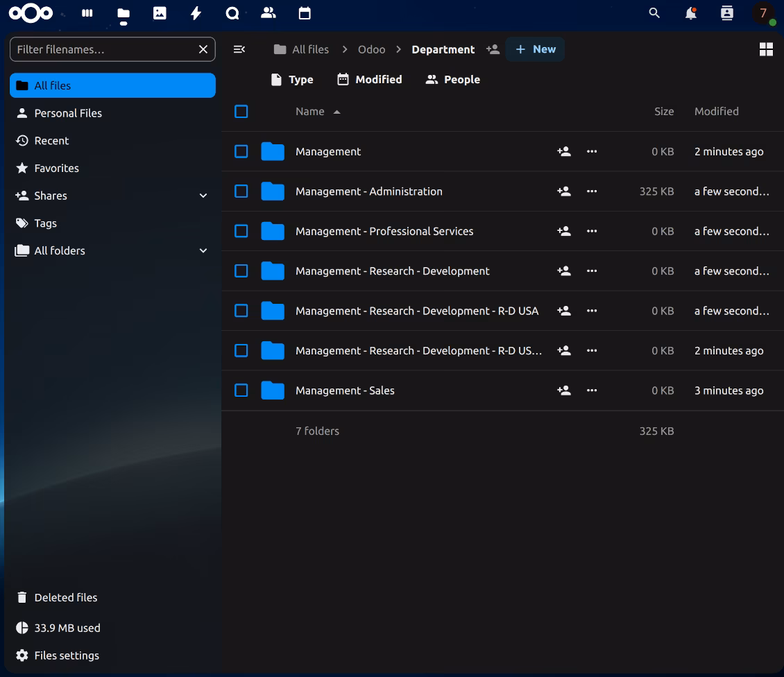This screenshot has width=784, height=677.
Task: Open actions for Management - Professional Services
Action: (x=592, y=231)
